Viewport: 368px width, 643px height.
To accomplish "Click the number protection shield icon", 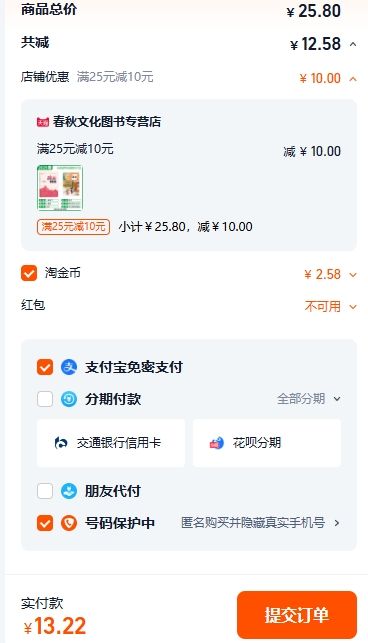I will pos(69,523).
